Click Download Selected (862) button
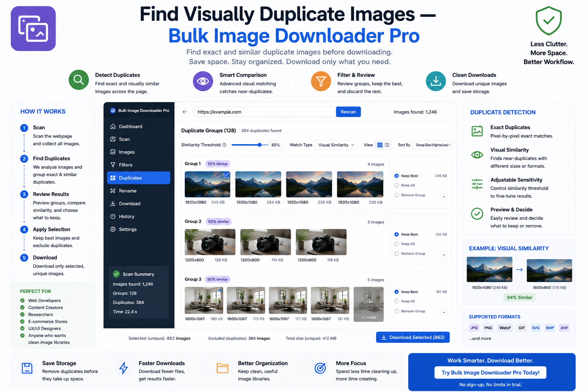Image resolution: width=588 pixels, height=392 pixels. (413, 337)
